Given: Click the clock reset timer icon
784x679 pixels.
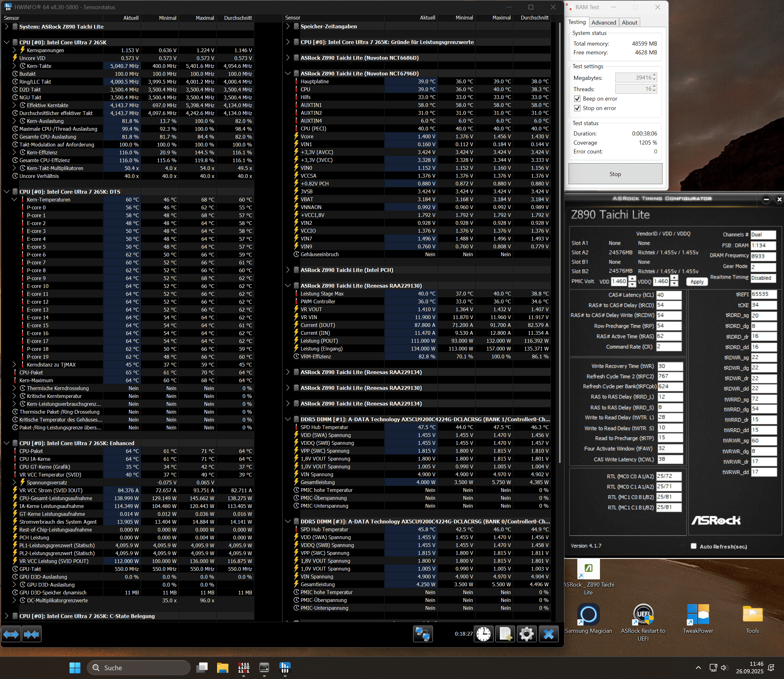Looking at the screenshot, I should [x=483, y=634].
